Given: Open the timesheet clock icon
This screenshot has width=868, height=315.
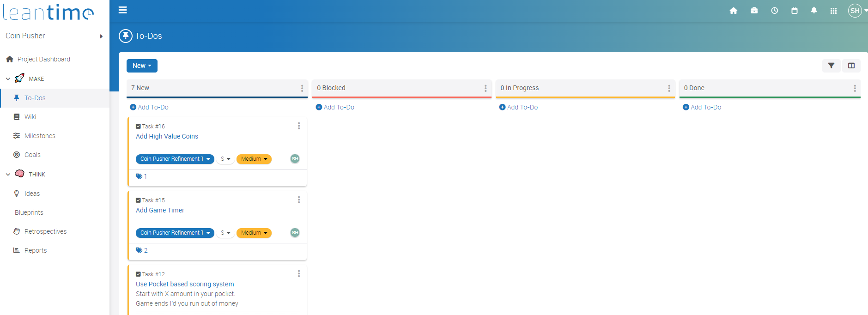Looking at the screenshot, I should [775, 11].
